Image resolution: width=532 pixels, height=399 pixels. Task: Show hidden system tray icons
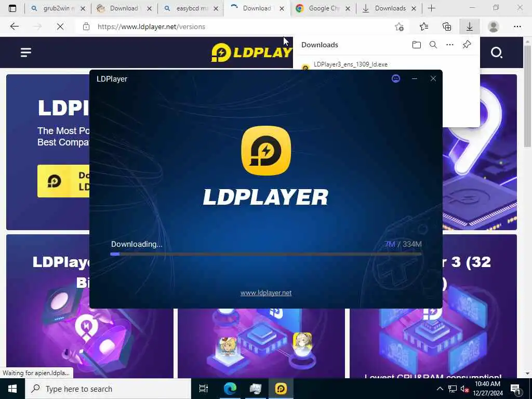[x=440, y=389]
